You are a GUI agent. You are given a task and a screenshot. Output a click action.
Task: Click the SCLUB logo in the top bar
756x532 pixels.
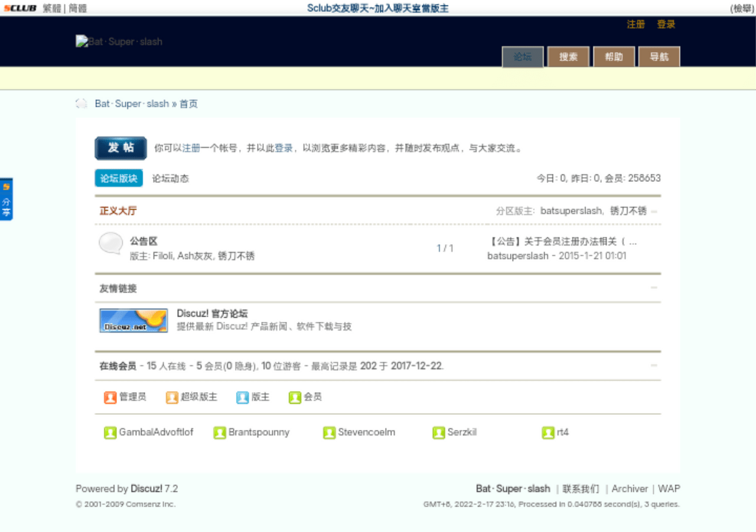(20, 8)
